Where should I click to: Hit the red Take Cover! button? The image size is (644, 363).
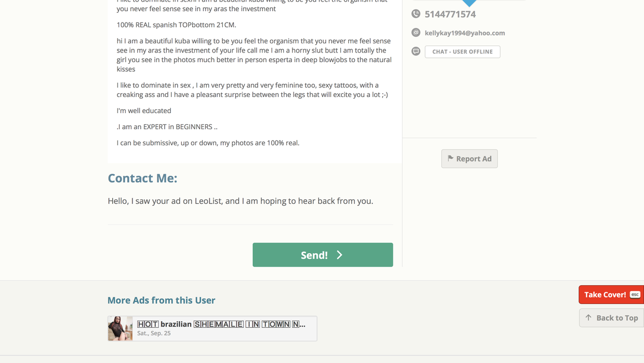[x=605, y=294]
